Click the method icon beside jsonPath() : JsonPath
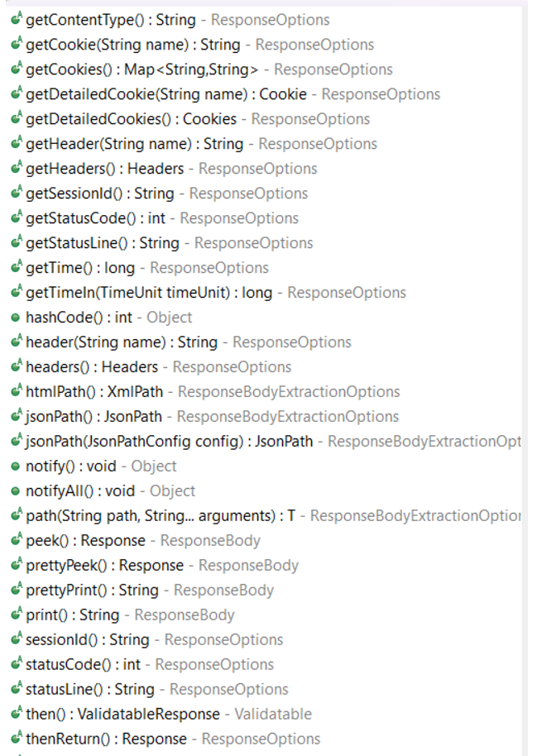537x756 pixels. pyautogui.click(x=17, y=415)
